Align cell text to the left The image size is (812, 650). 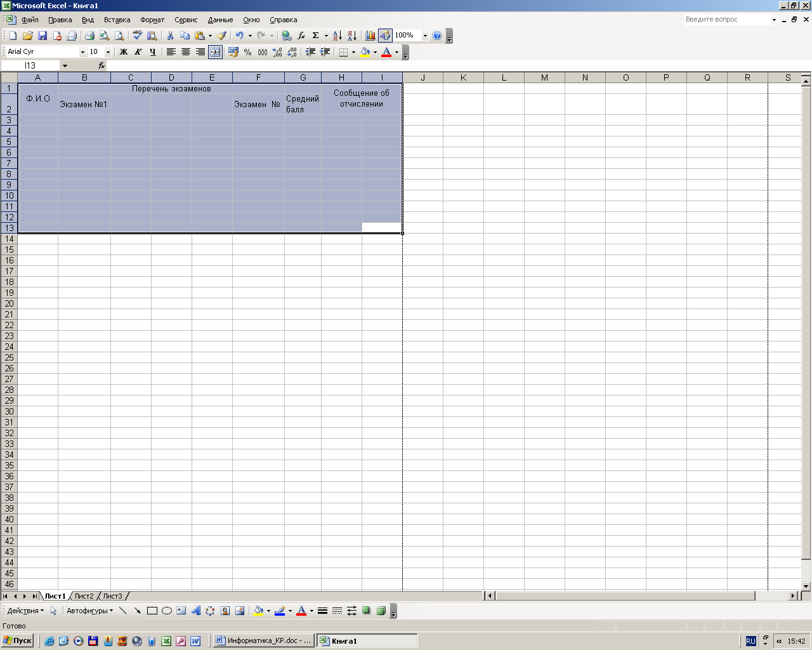pyautogui.click(x=171, y=52)
